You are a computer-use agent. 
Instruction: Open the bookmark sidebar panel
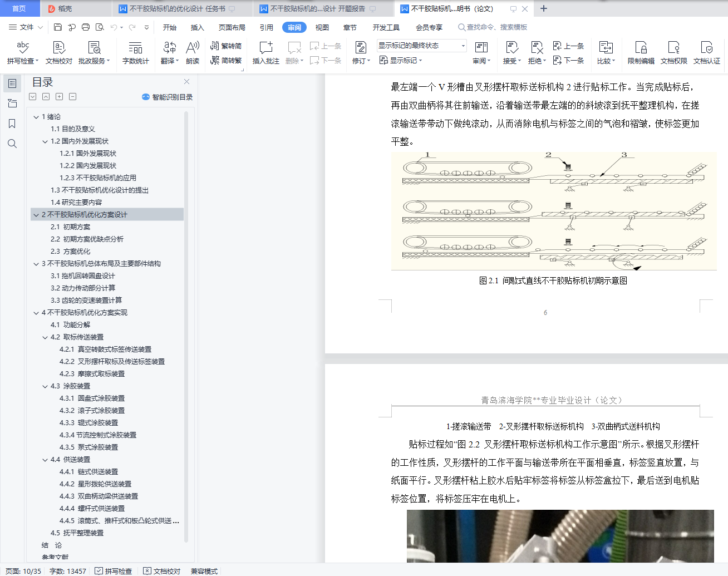coord(12,124)
